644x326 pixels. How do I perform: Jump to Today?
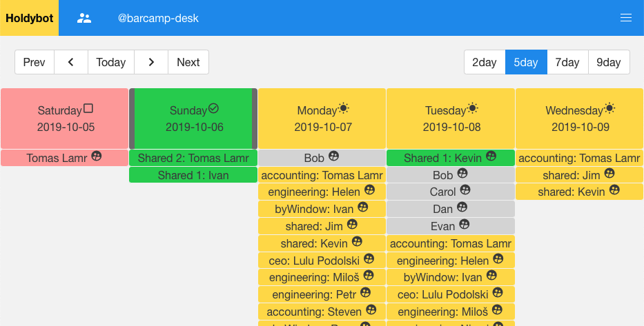pos(111,62)
